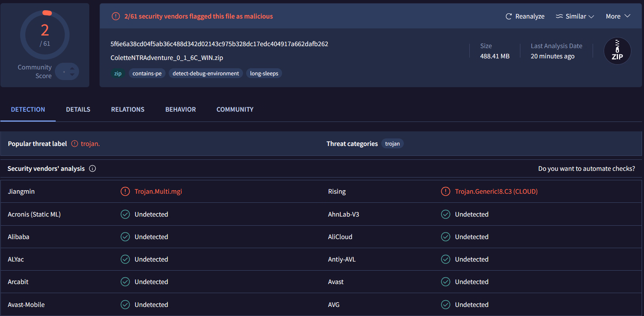
Task: Click the file SHA-256 hash text
Action: 219,44
